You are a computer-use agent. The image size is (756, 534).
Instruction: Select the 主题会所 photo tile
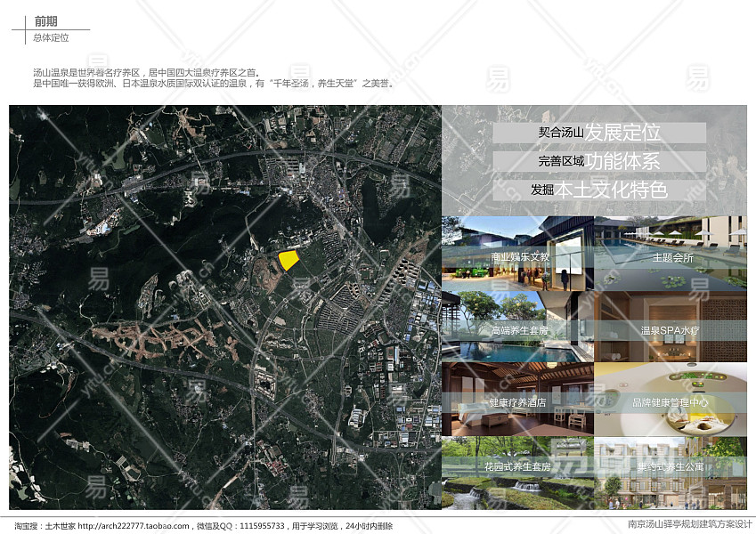(671, 254)
